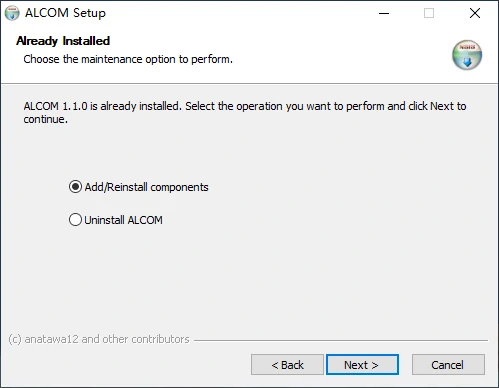Go to previous page with < Back

[287, 365]
